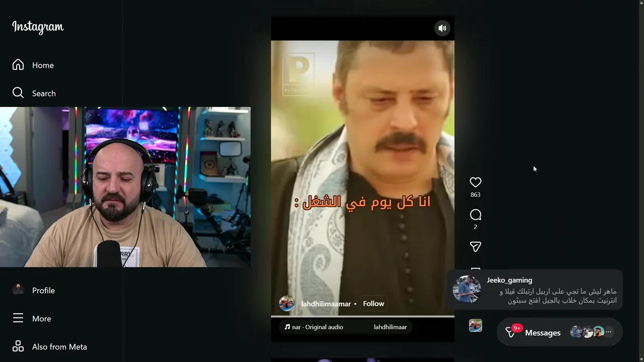Select Home text in sidebar
644x362 pixels.
point(43,65)
